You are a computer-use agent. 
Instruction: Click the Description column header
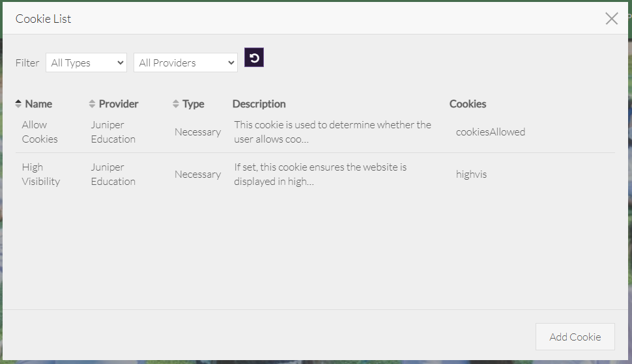[x=259, y=104]
